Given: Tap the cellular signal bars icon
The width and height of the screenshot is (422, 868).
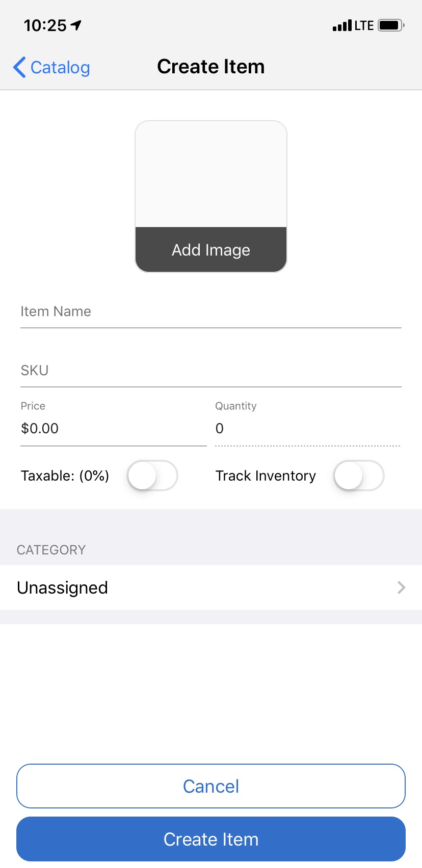Looking at the screenshot, I should (x=342, y=25).
